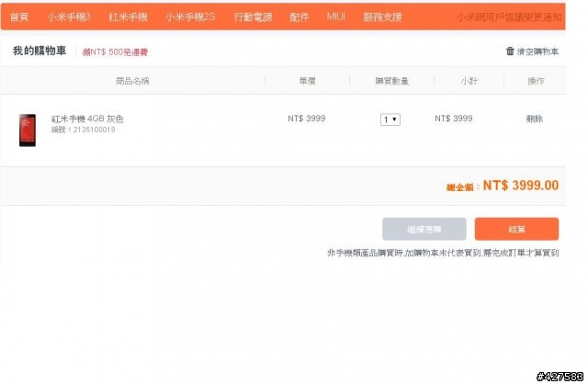Image resolution: width=588 pixels, height=384 pixels.
Task: Open the 首頁 home menu item
Action: click(19, 17)
